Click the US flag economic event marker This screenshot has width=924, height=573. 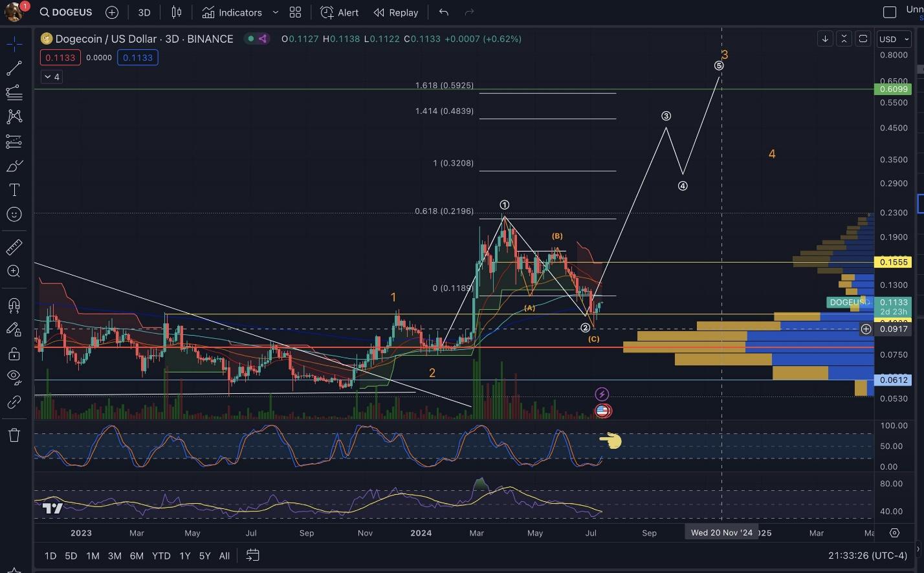click(603, 411)
